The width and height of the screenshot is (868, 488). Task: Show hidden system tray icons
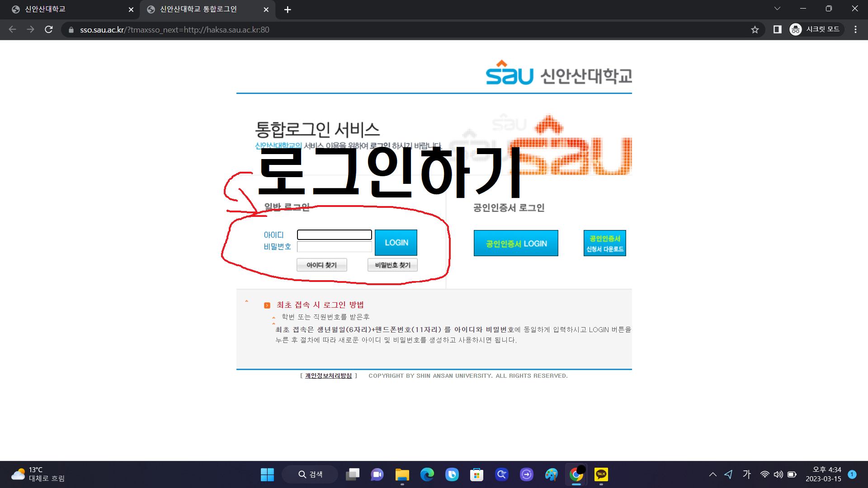tap(712, 474)
